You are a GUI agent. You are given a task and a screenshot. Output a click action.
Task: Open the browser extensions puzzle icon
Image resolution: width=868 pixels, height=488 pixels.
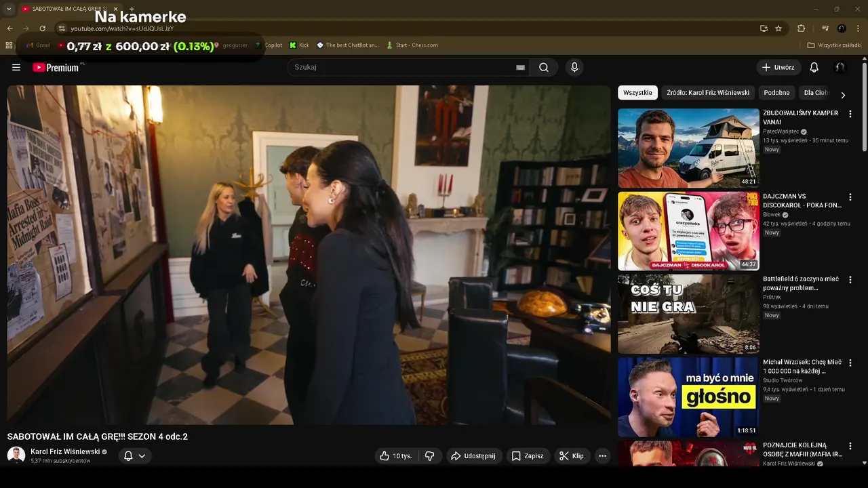click(802, 28)
